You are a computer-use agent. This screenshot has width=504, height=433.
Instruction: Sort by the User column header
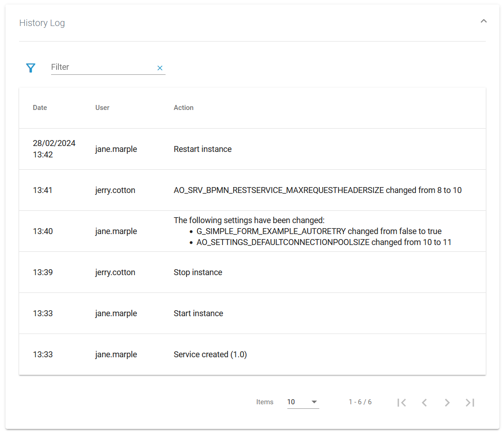pyautogui.click(x=102, y=108)
